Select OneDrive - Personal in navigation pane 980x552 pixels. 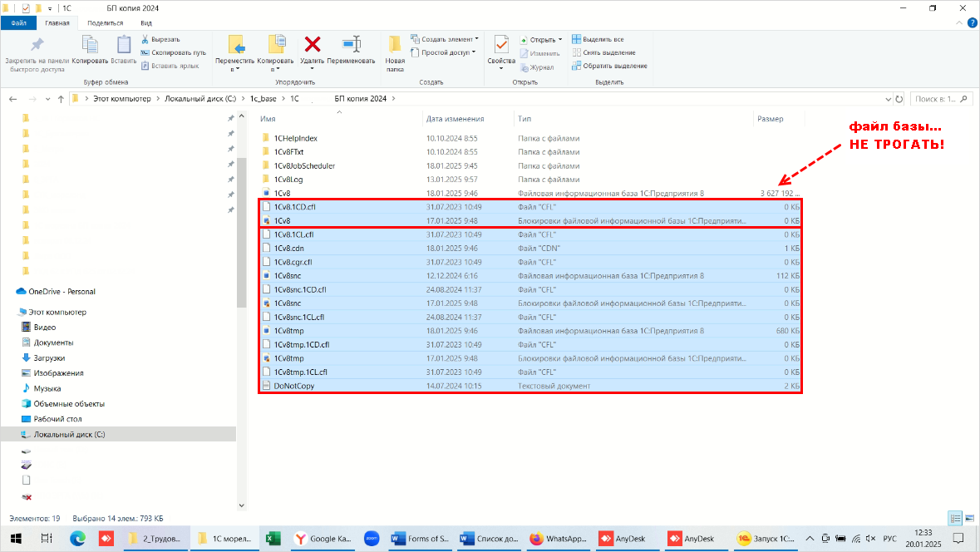[x=62, y=292]
